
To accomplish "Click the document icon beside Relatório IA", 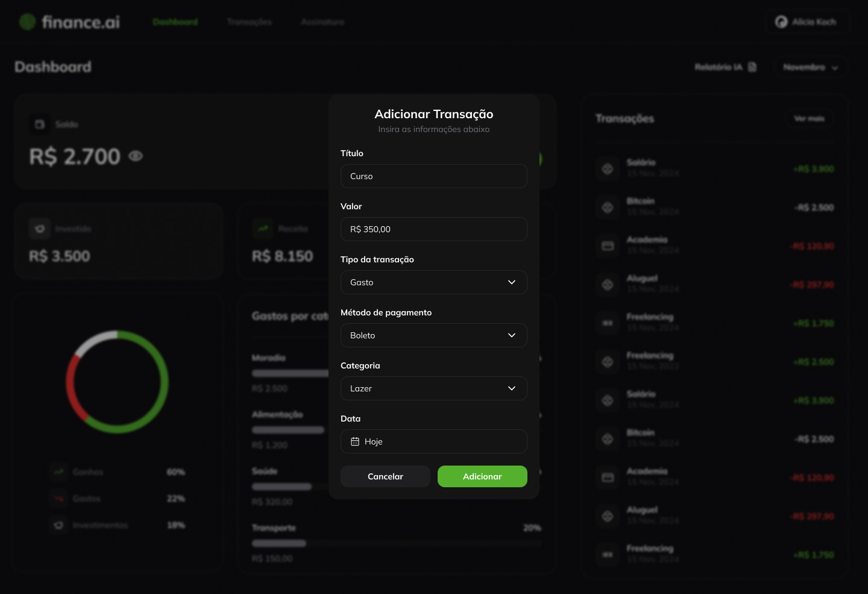I will pyautogui.click(x=752, y=67).
